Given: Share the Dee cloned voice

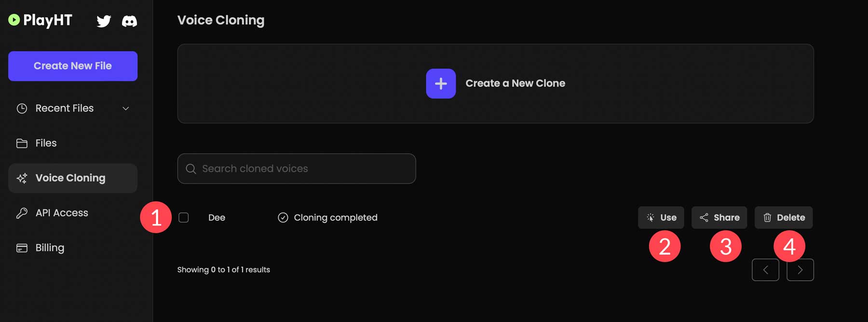Looking at the screenshot, I should click(x=719, y=217).
